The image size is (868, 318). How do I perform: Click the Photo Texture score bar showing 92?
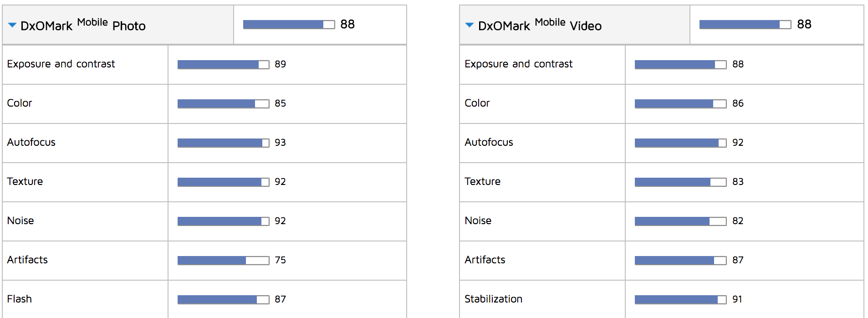click(223, 182)
